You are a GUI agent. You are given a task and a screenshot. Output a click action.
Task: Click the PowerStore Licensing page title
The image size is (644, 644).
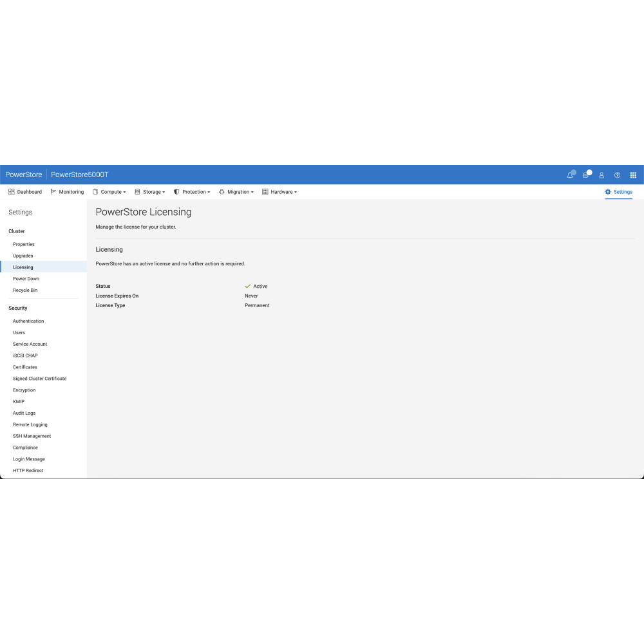point(144,212)
